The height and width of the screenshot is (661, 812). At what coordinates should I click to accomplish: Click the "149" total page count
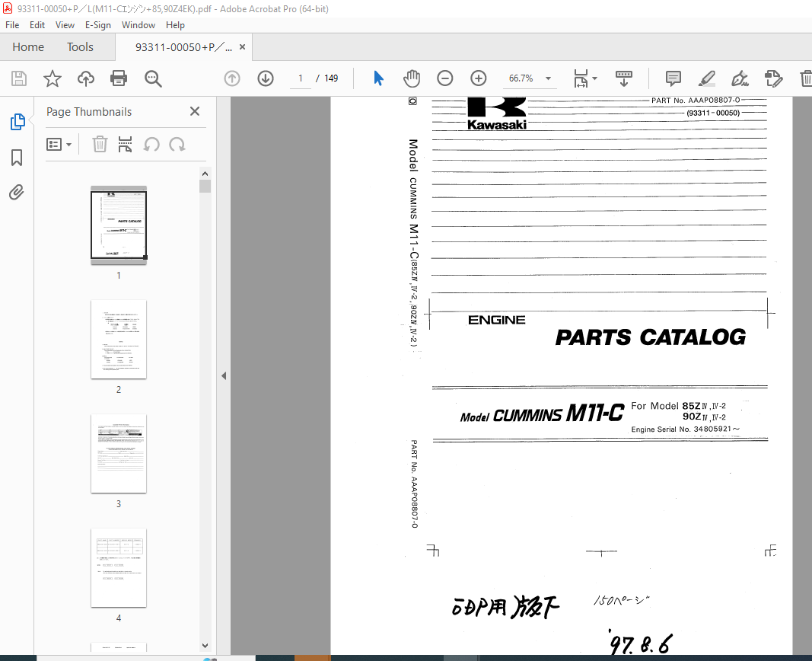(331, 78)
